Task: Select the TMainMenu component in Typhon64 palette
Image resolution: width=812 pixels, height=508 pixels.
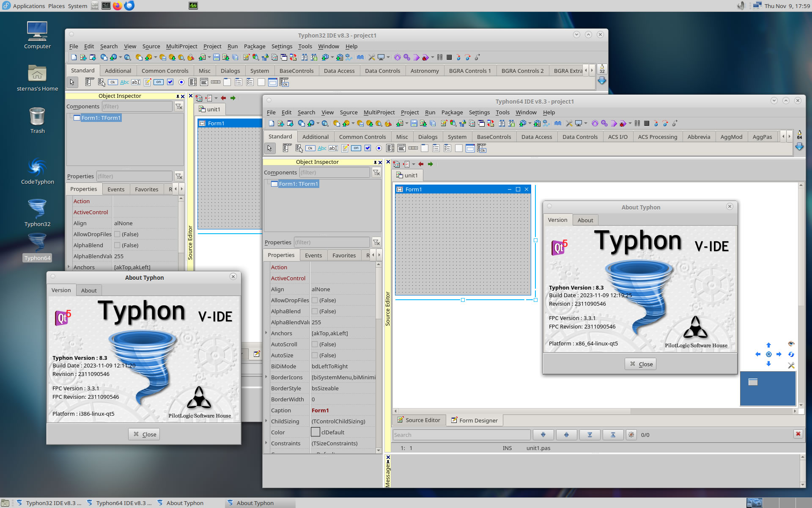Action: click(x=287, y=148)
